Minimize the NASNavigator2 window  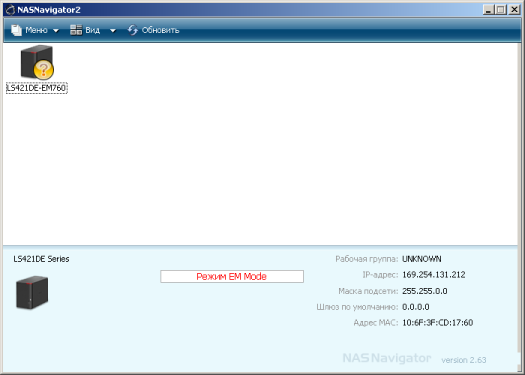(489, 10)
